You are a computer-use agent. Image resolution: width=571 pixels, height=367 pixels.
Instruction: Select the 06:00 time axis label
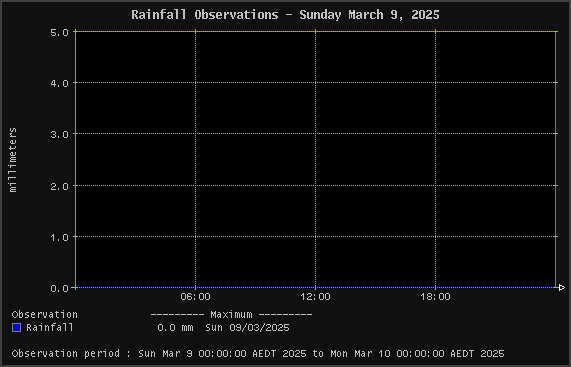[x=196, y=297]
